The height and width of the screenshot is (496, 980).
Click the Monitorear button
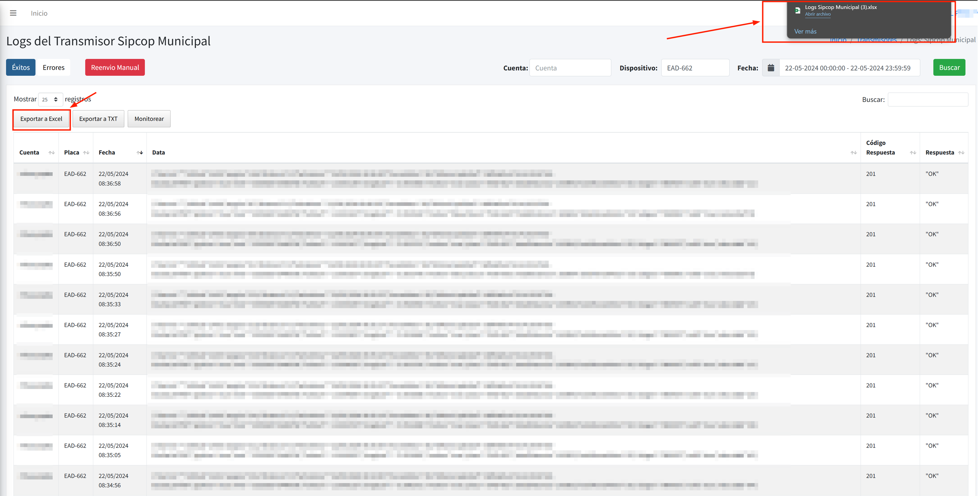click(x=149, y=118)
